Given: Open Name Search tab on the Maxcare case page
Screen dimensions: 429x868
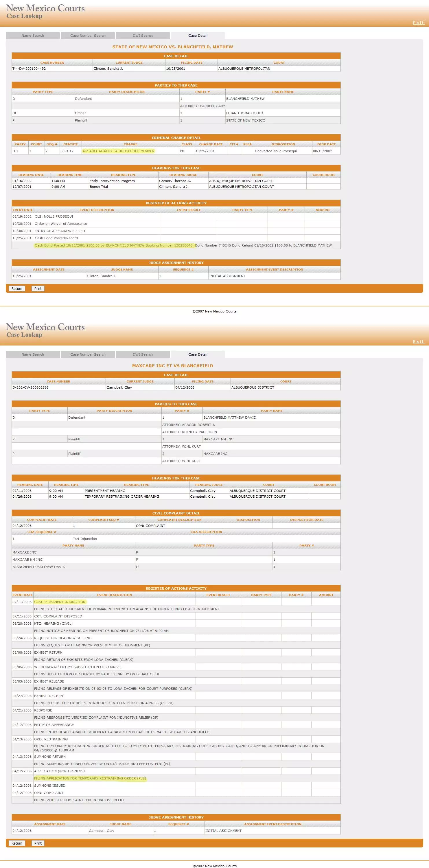Looking at the screenshot, I should coord(33,354).
